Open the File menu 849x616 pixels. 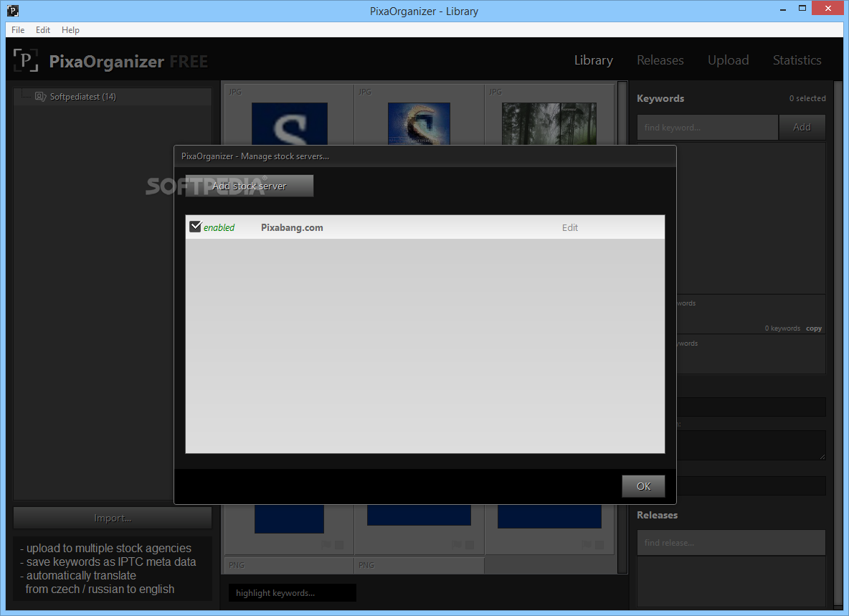[x=18, y=30]
